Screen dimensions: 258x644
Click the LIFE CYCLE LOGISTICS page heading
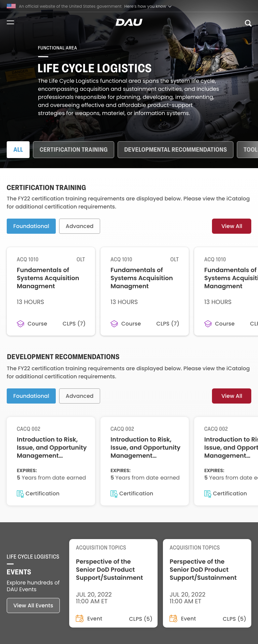pos(94,68)
